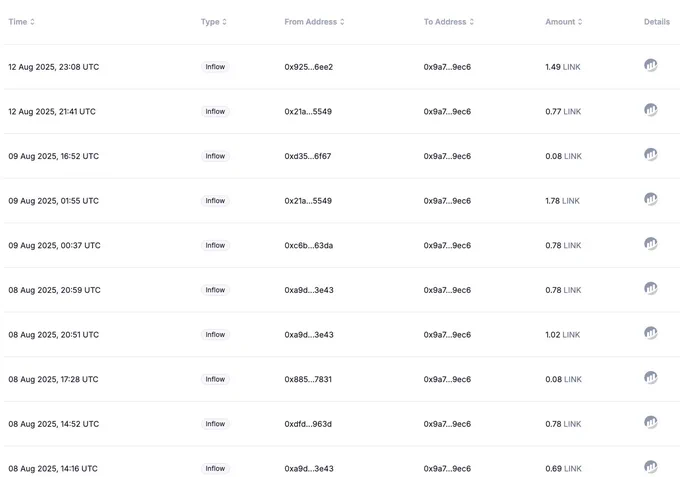
Task: Click from address 0x885...7831
Action: pyautogui.click(x=308, y=379)
